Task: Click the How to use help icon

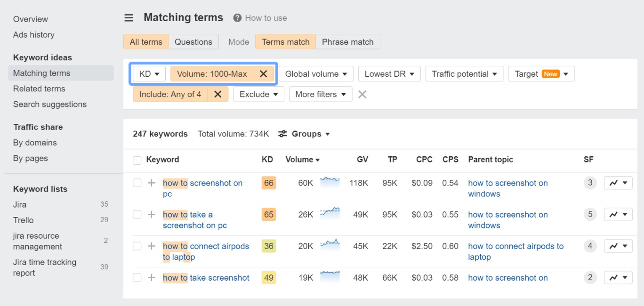Action: pos(237,18)
